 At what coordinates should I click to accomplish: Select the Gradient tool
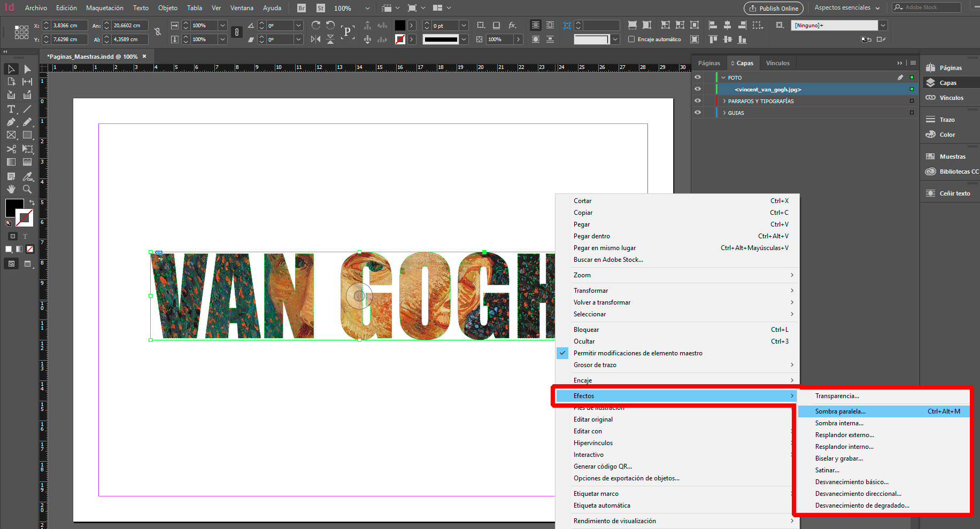[x=11, y=162]
